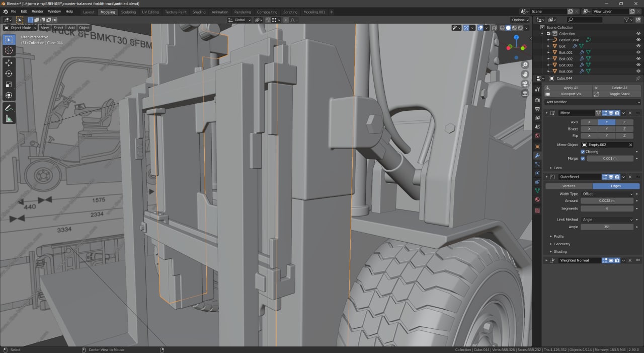Screen dimensions: 644x353
Task: Hide BezierCurve with its eye icon
Action: pos(638,40)
